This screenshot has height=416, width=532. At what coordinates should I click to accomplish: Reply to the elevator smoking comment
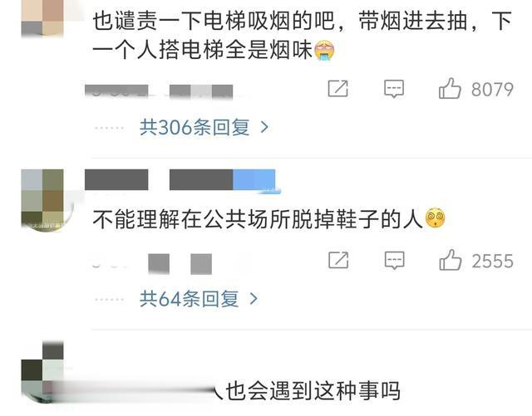coord(394,89)
